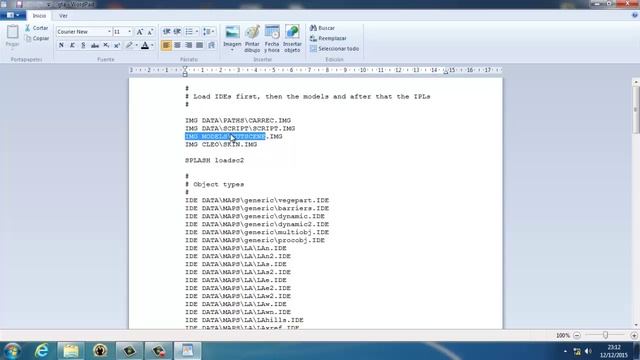
Task: Show hidden tray icons arrow
Action: click(565, 351)
